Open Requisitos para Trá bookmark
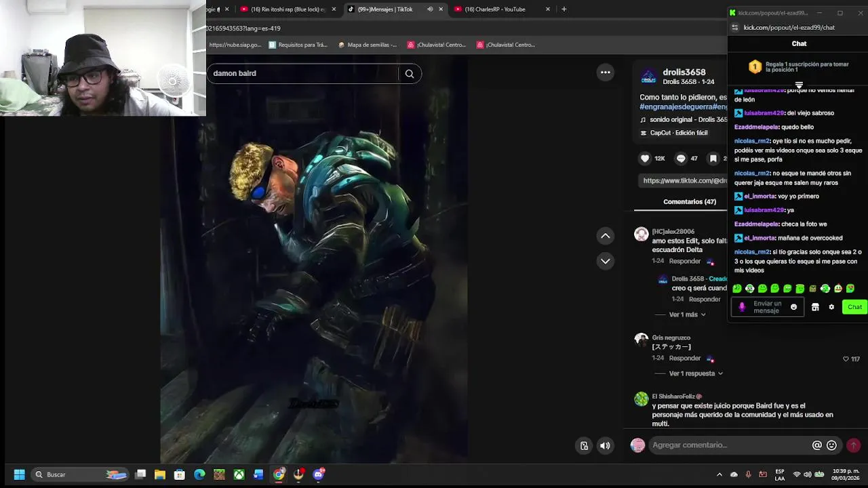Screen dimensions: 868x488 coord(298,45)
